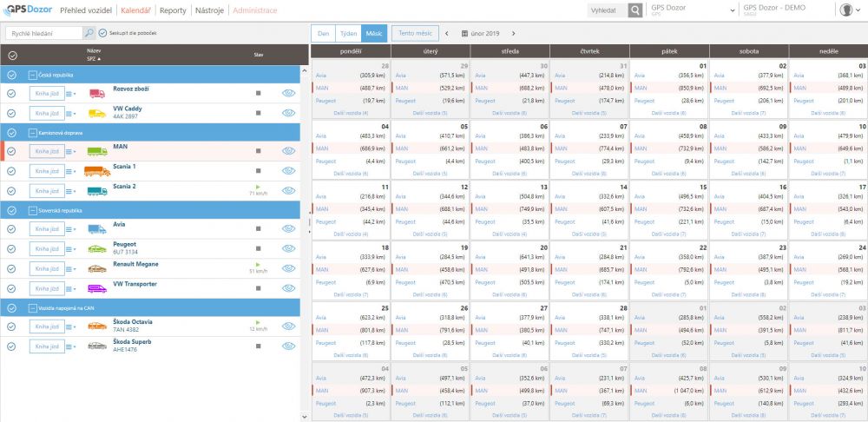Screen dimensions: 868x422
Task: Click the Tento měsíc button
Action: pos(415,33)
